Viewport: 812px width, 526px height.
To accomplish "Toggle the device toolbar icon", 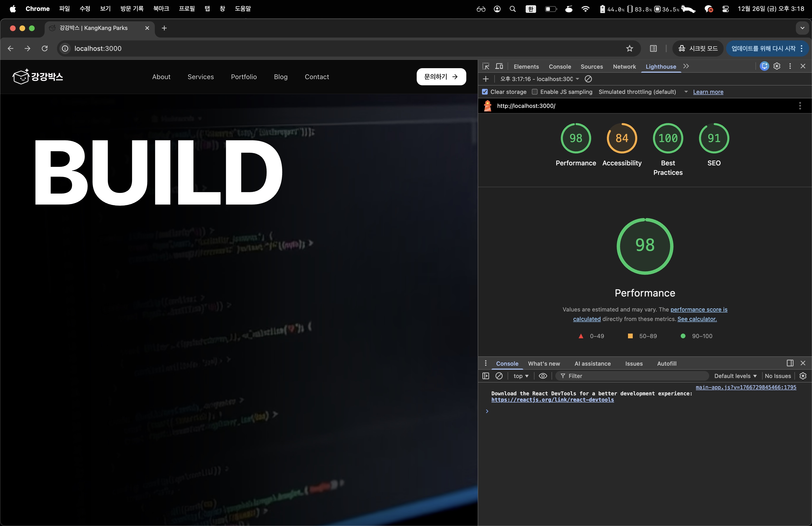I will coord(499,66).
